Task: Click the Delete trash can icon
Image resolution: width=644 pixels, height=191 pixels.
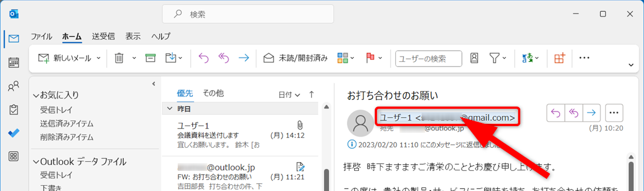Action: tap(119, 58)
